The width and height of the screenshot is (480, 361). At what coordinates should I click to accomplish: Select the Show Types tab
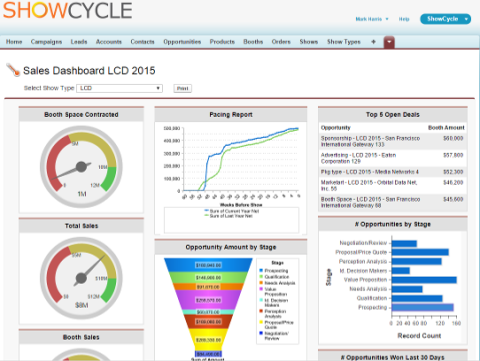coord(344,42)
